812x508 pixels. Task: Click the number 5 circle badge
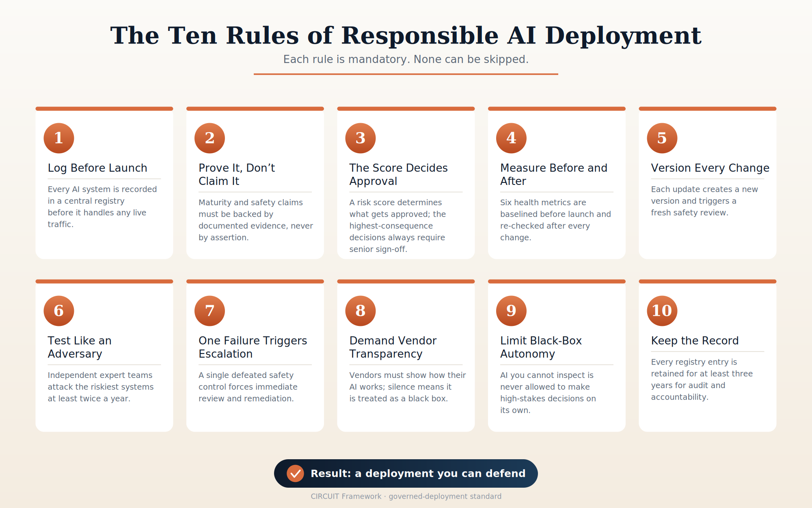662,138
